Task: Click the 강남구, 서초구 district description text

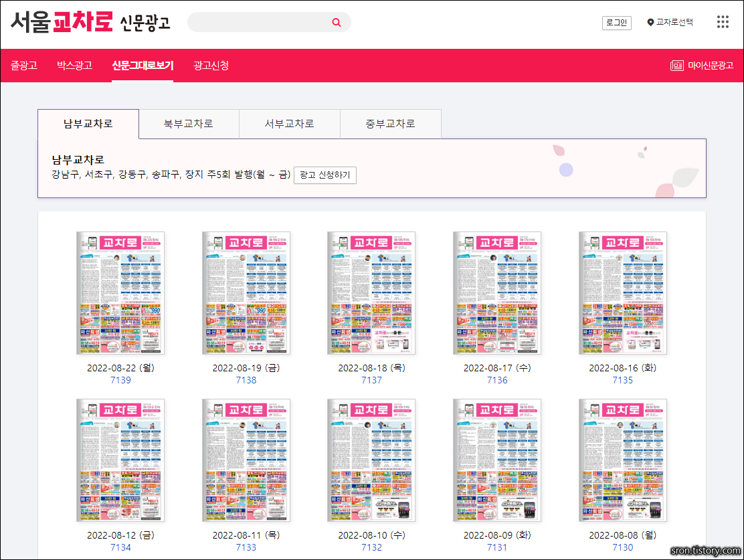Action: pyautogui.click(x=171, y=175)
